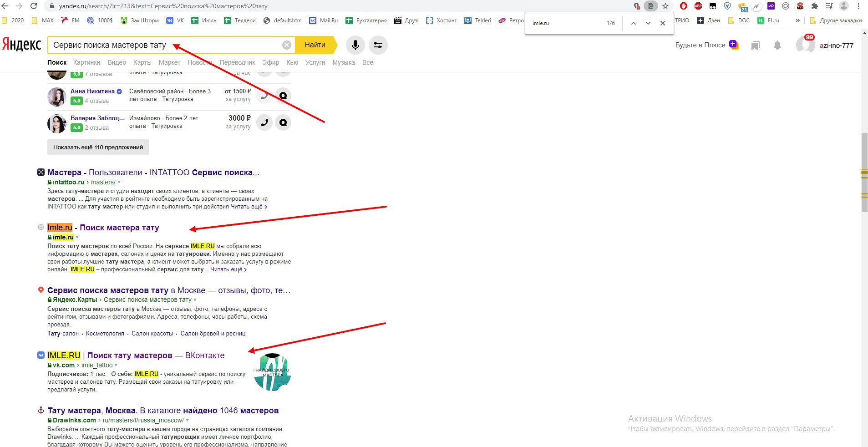Switch to the Карты tab

pos(142,62)
